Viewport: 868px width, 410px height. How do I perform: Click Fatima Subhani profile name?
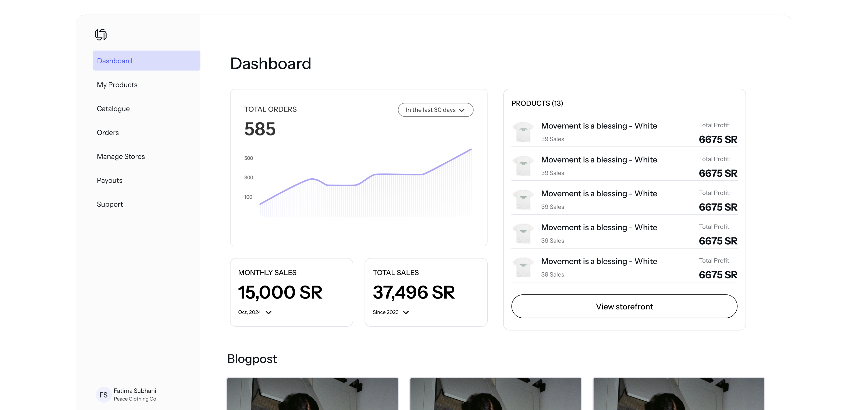pyautogui.click(x=135, y=390)
